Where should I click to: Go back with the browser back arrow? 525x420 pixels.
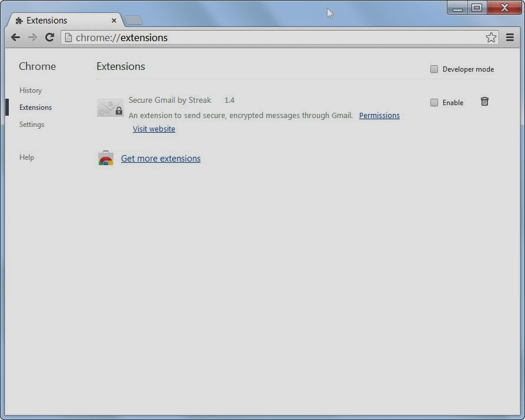coord(15,38)
